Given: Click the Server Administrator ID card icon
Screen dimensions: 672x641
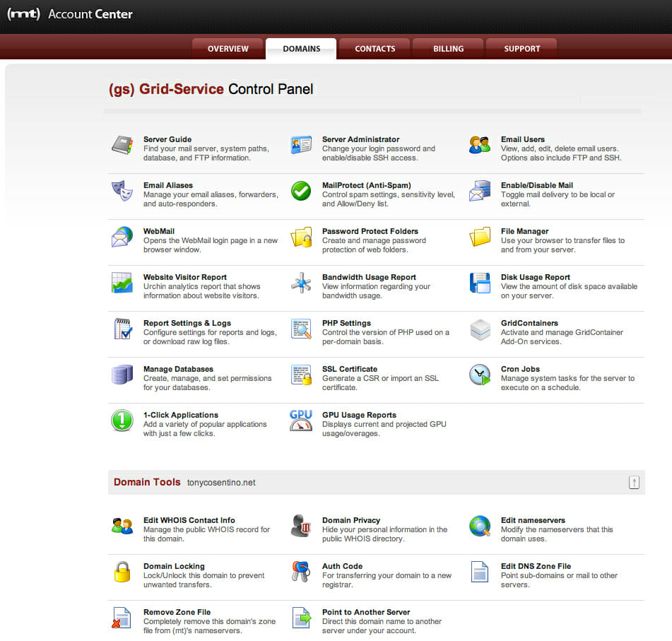Looking at the screenshot, I should click(x=301, y=145).
